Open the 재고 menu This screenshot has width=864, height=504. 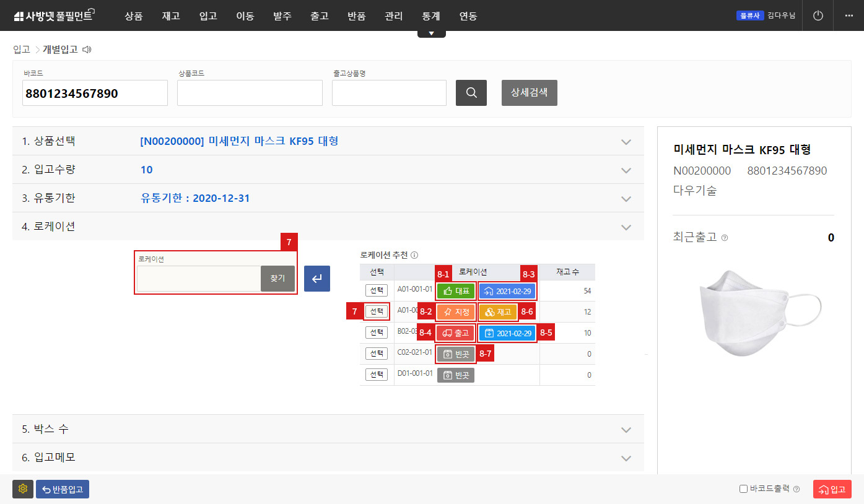171,16
